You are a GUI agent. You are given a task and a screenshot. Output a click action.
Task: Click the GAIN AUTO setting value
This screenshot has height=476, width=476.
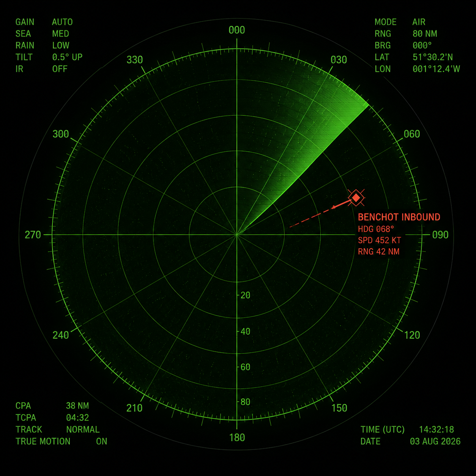tap(62, 22)
